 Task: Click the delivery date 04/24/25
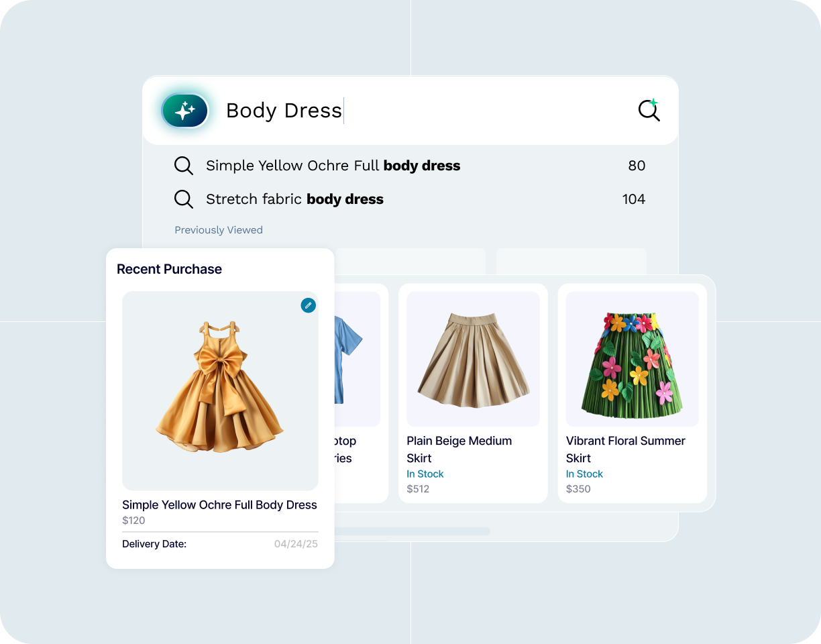[296, 544]
